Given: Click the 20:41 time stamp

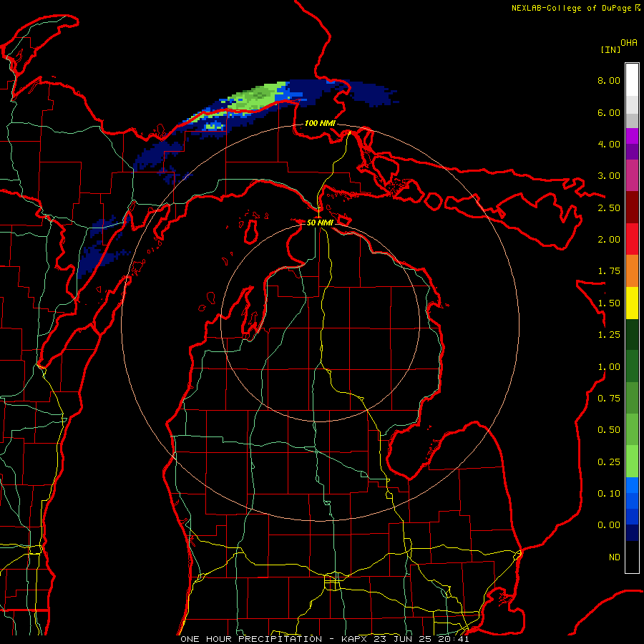Looking at the screenshot, I should (454, 639).
